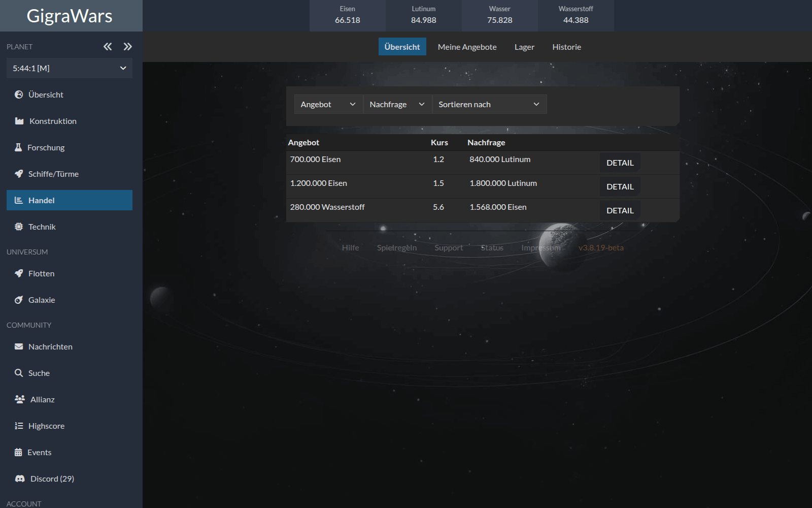Click the Discord logo icon
This screenshot has width=812, height=508.
(20, 479)
